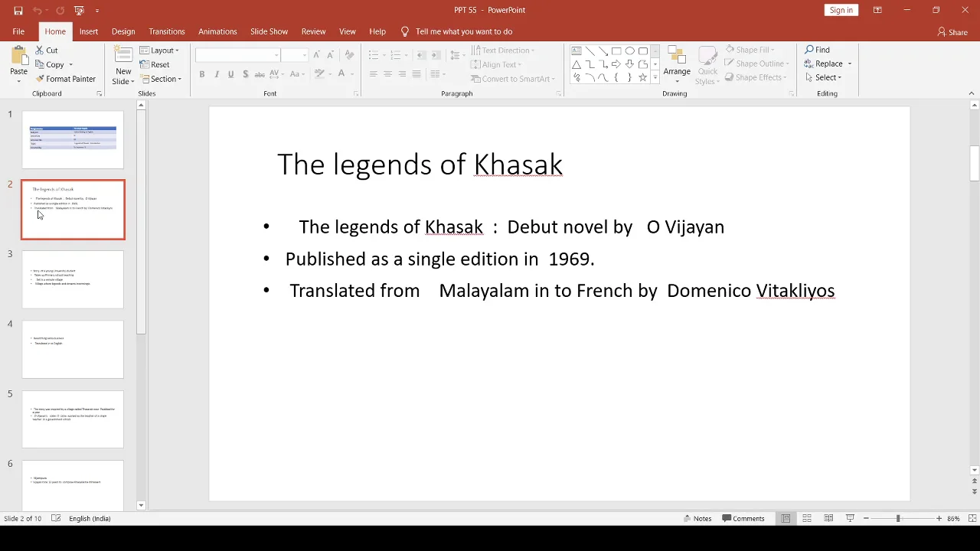Toggle Underline formatting
980x551 pixels.
(x=230, y=74)
